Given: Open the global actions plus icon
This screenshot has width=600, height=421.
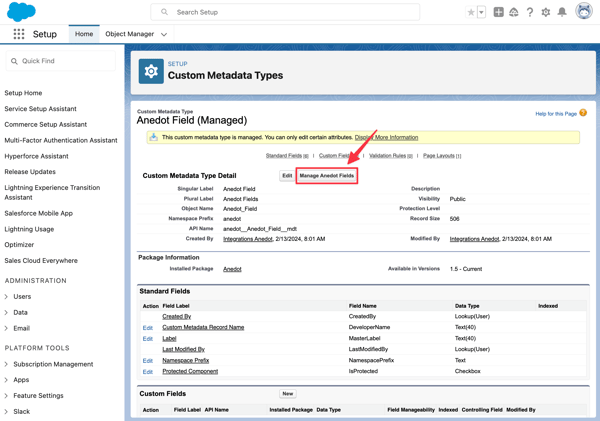Looking at the screenshot, I should click(x=498, y=12).
